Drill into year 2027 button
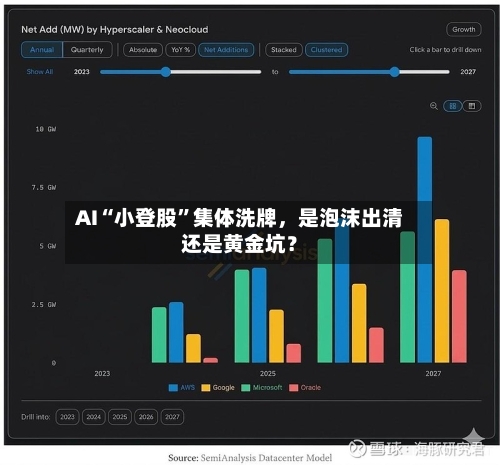This screenshot has width=500, height=465. coord(172,417)
